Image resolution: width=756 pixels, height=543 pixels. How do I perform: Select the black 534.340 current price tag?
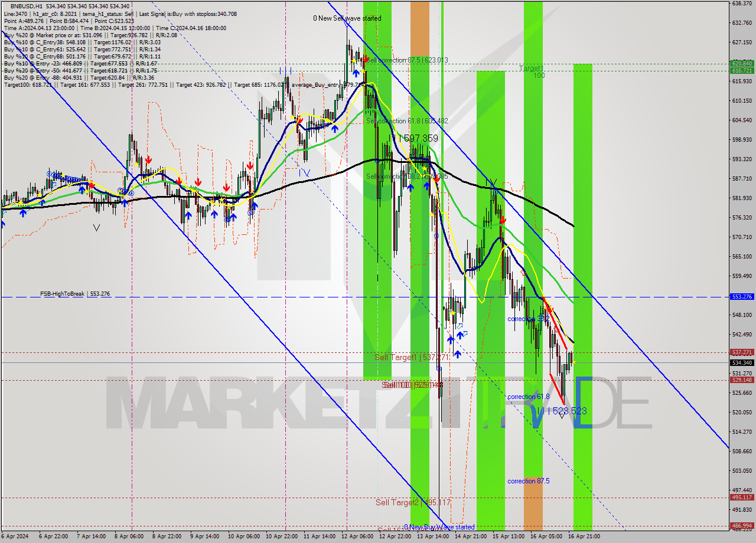pyautogui.click(x=742, y=363)
